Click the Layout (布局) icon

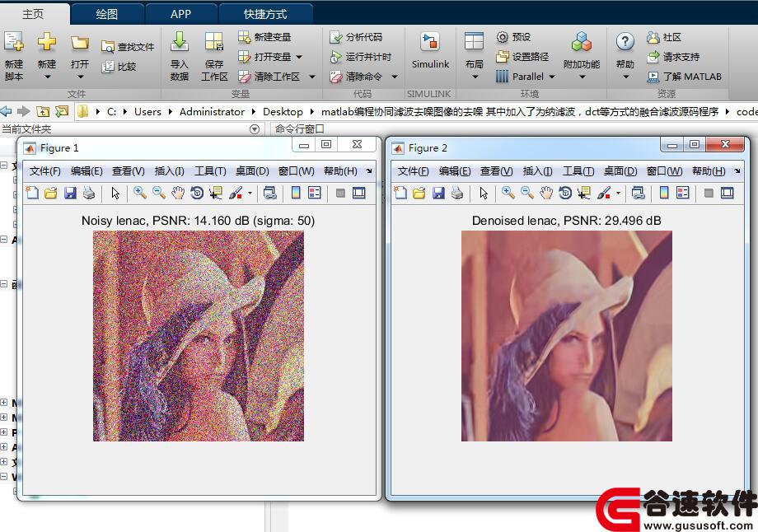474,41
